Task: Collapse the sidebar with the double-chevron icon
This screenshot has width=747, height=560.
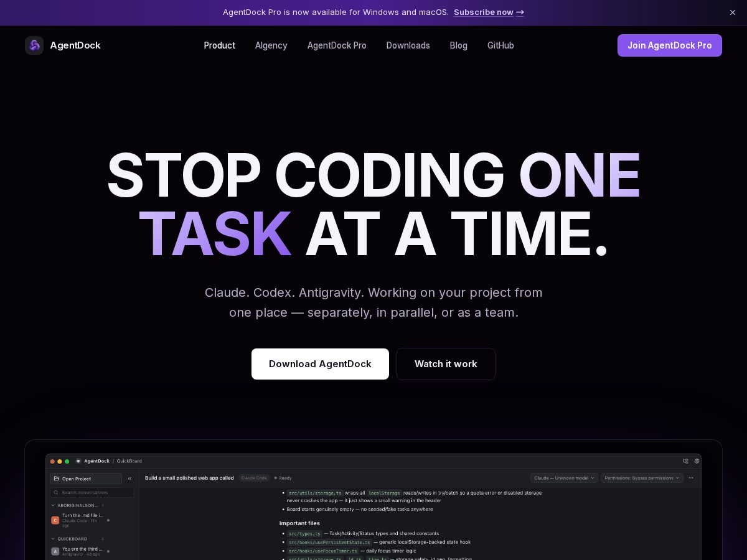Action: (130, 478)
